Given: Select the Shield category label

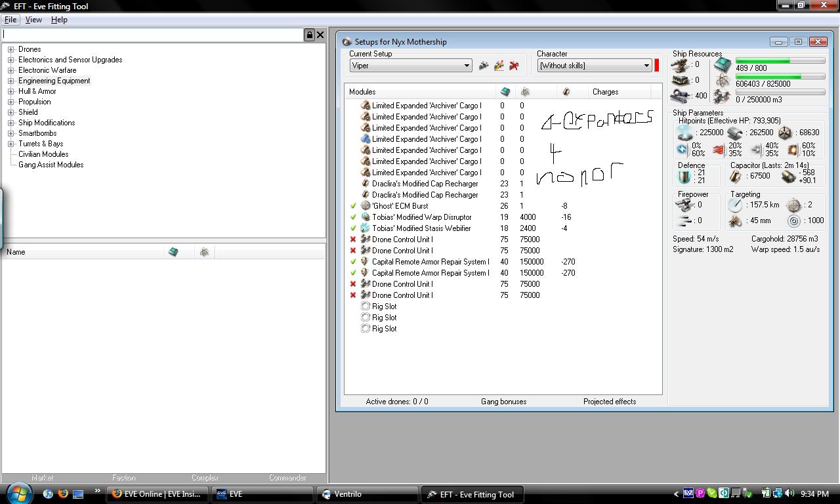Looking at the screenshot, I should coord(28,112).
